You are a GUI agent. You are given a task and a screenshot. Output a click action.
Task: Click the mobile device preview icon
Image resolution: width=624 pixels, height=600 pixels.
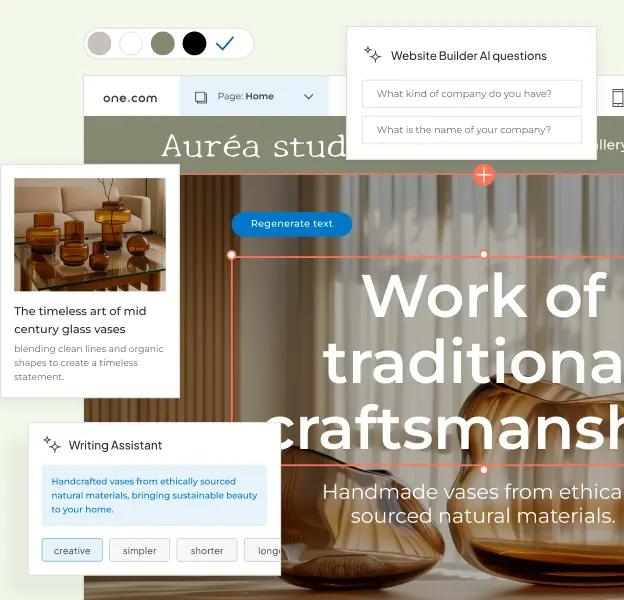coord(617,97)
